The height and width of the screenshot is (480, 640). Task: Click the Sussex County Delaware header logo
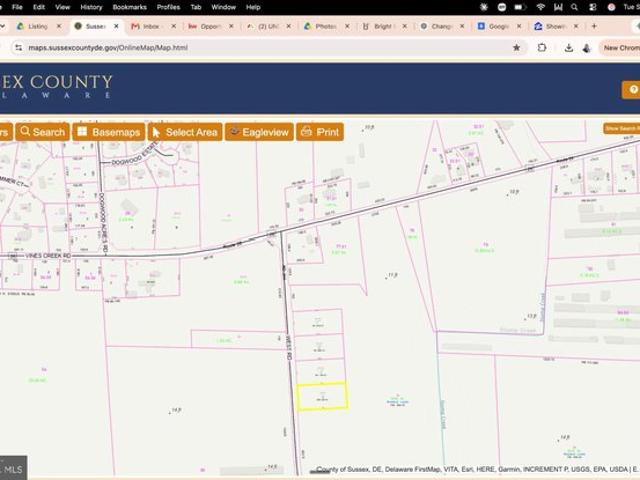(x=56, y=87)
